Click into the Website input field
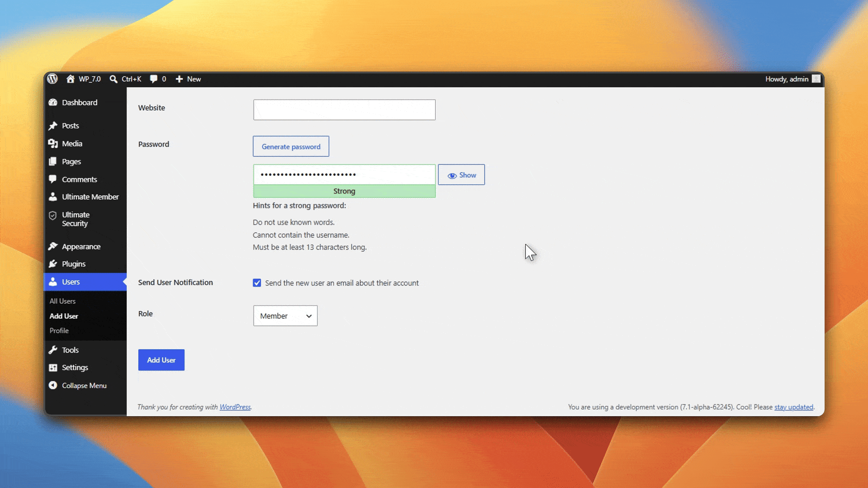This screenshot has height=488, width=868. coord(344,110)
